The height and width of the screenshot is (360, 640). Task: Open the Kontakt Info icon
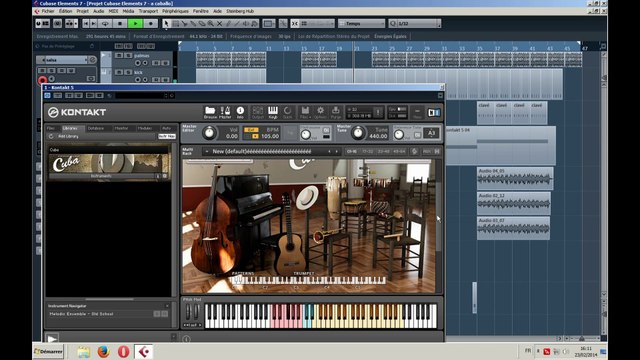pyautogui.click(x=240, y=112)
